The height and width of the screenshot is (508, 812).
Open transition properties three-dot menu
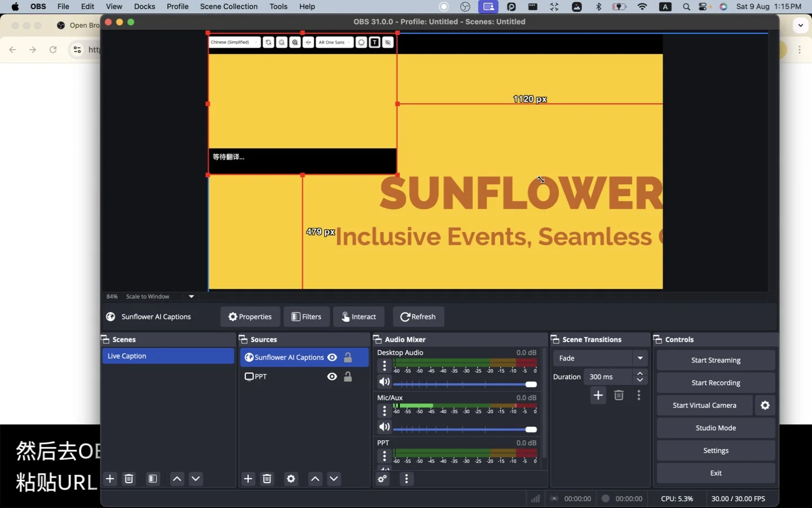(x=639, y=395)
